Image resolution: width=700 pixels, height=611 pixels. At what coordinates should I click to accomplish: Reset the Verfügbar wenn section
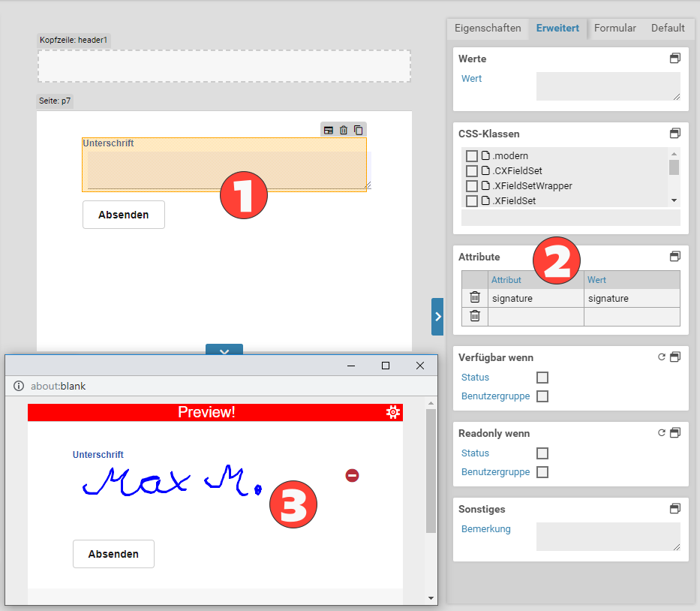click(x=662, y=357)
